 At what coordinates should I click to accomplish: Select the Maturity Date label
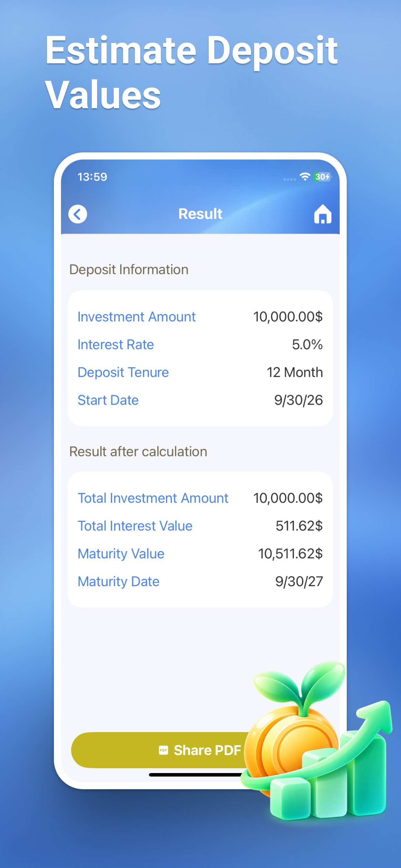click(118, 581)
